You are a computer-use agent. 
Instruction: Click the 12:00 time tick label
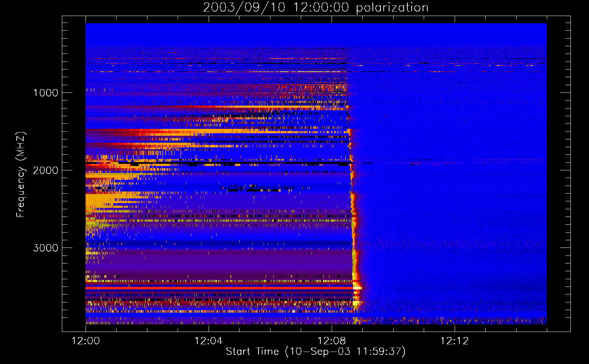tap(86, 341)
